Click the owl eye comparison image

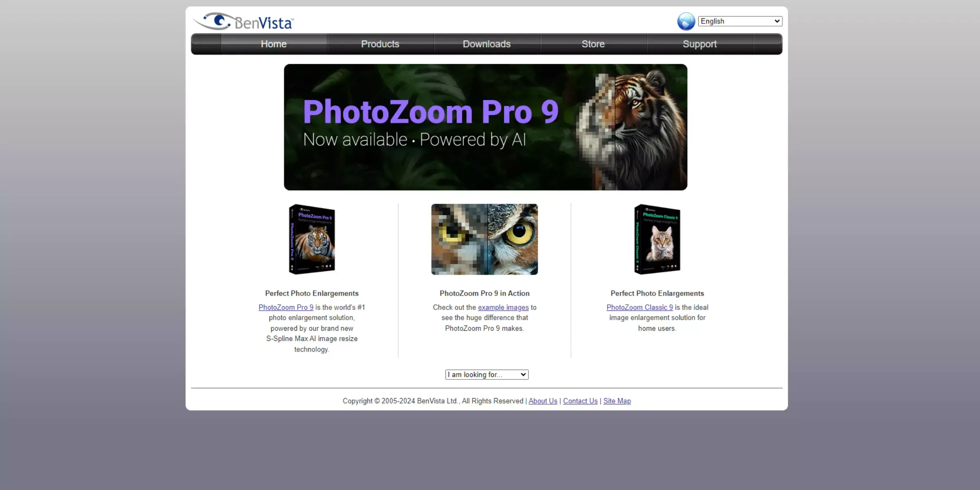click(x=484, y=239)
